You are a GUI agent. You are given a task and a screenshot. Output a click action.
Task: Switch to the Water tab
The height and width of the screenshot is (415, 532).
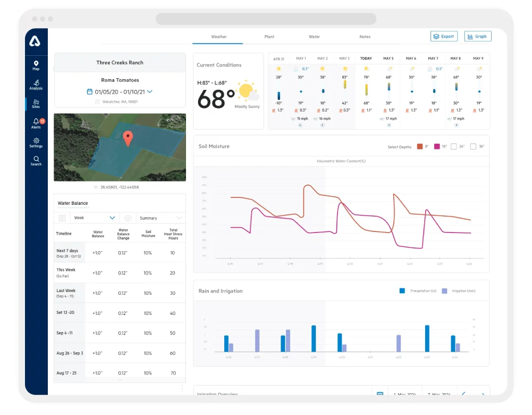click(314, 37)
